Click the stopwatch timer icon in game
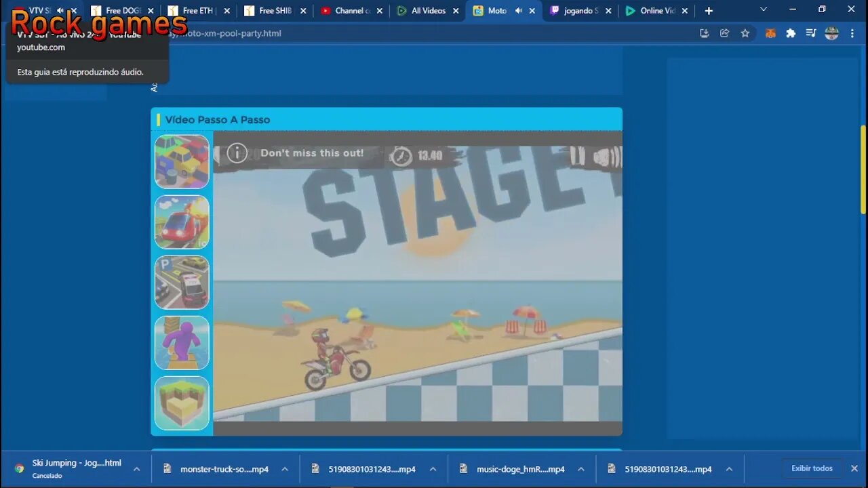The height and width of the screenshot is (488, 868). tap(401, 156)
